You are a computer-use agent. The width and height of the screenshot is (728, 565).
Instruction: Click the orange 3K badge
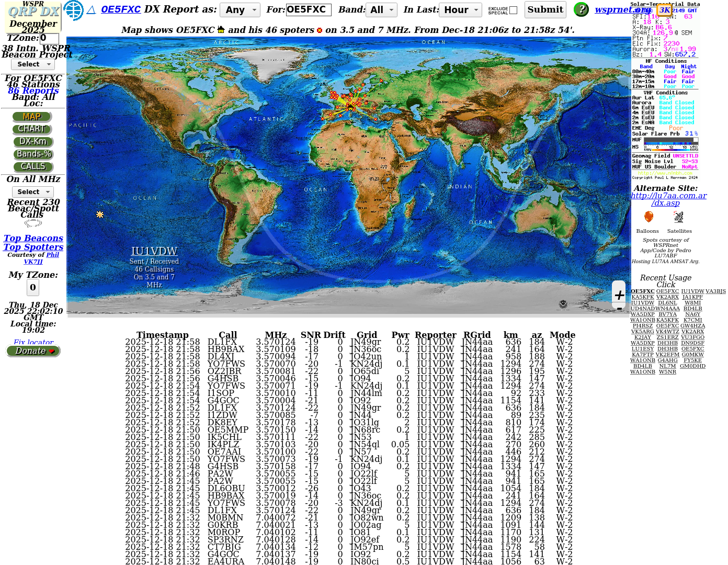point(664,10)
